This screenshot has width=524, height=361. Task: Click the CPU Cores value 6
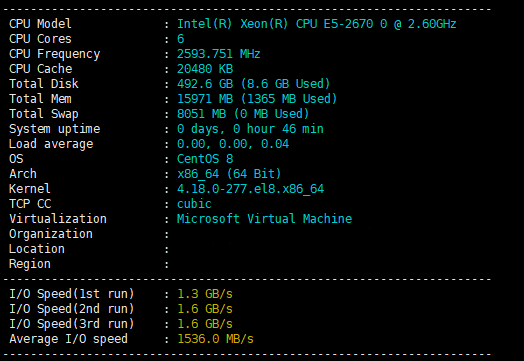coord(180,39)
